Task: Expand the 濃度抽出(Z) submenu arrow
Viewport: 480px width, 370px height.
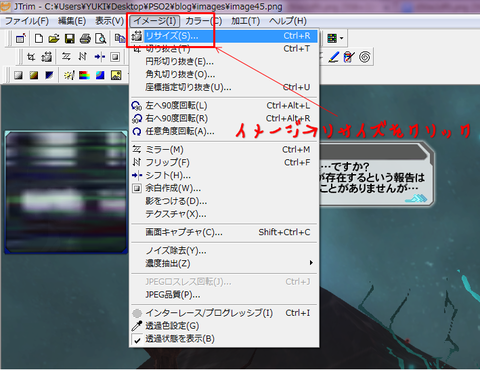Action: tap(311, 263)
